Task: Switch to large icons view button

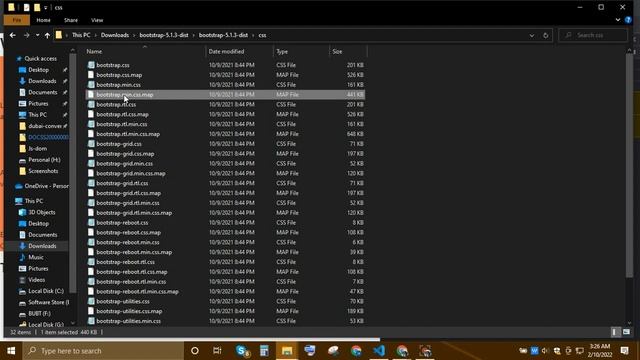Action: pos(627,332)
